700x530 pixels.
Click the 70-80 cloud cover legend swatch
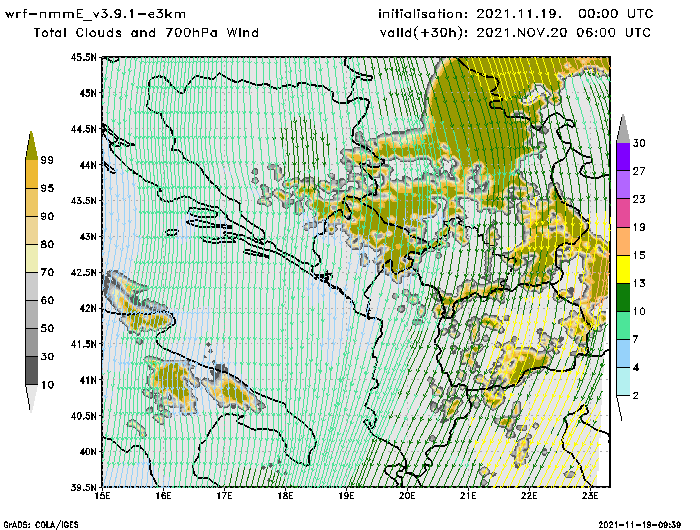click(32, 259)
